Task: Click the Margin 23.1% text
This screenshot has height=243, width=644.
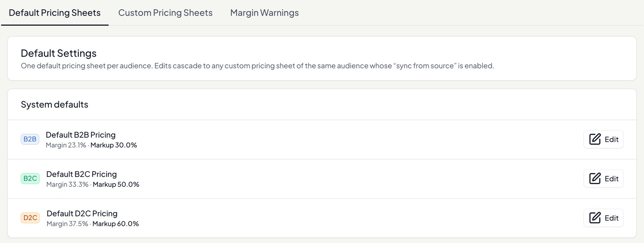Action: point(66,145)
